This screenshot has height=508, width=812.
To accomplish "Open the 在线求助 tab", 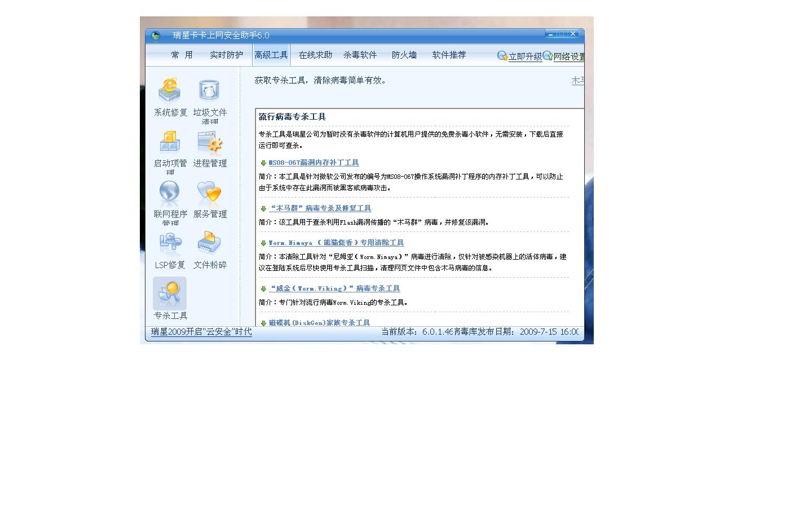I will click(x=315, y=55).
